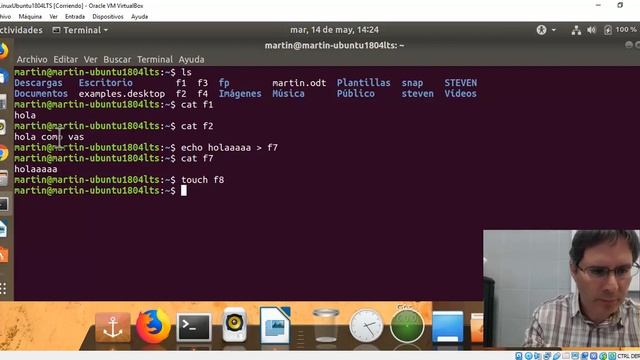Click the Vídeos folder name
Screen dimensions: 640x360
[460, 93]
